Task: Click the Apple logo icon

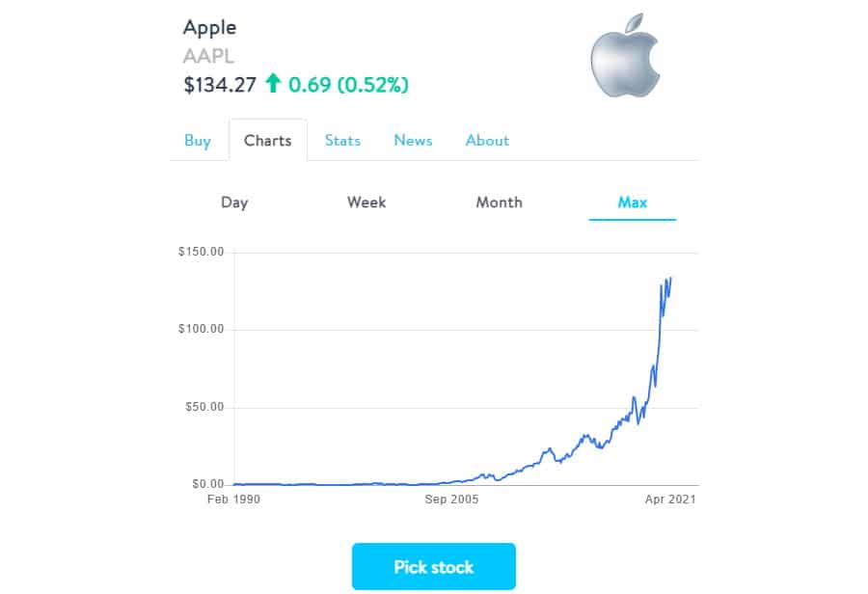Action: click(x=626, y=55)
